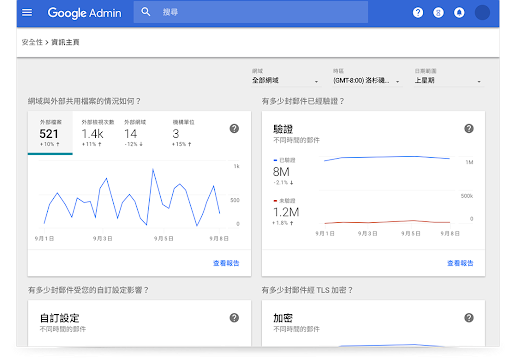Screen dimensions: 512x362
Task: Open help icon on 自訂設定 card
Action: pyautogui.click(x=234, y=318)
